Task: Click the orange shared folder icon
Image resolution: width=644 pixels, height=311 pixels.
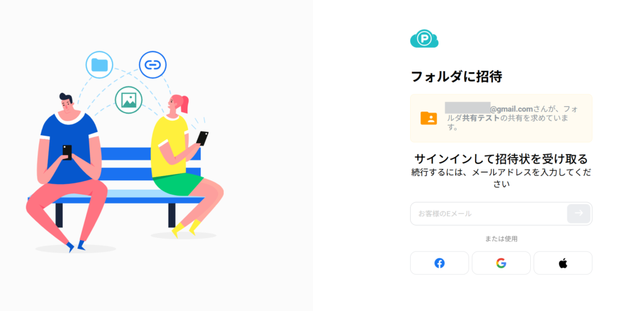Action: pos(429,118)
